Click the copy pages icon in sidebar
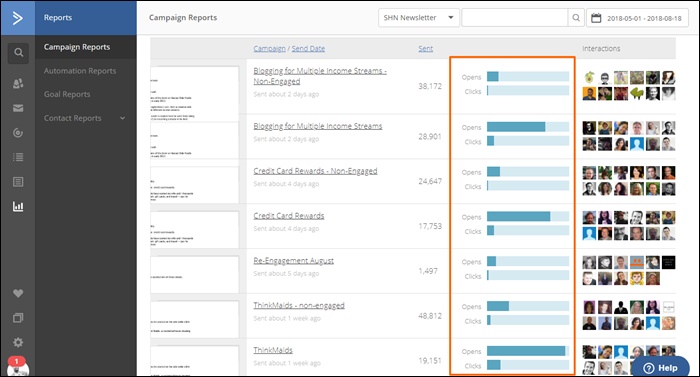Viewport: 700px width, 377px height. click(x=18, y=318)
